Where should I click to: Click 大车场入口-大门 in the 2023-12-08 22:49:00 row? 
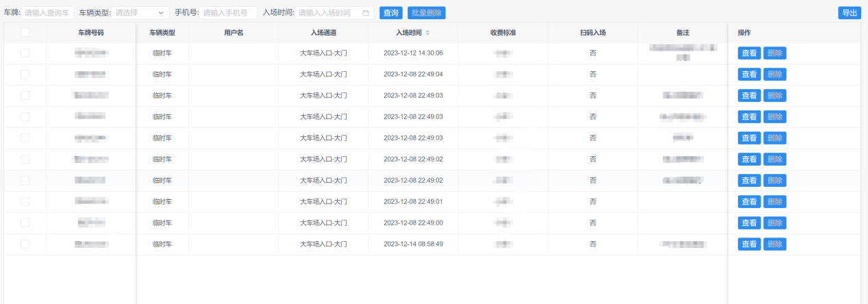(323, 223)
